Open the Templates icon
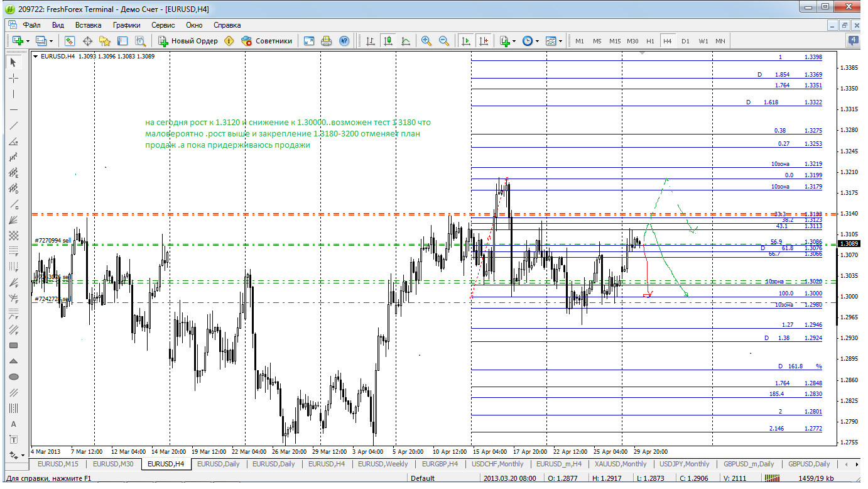 coord(550,41)
